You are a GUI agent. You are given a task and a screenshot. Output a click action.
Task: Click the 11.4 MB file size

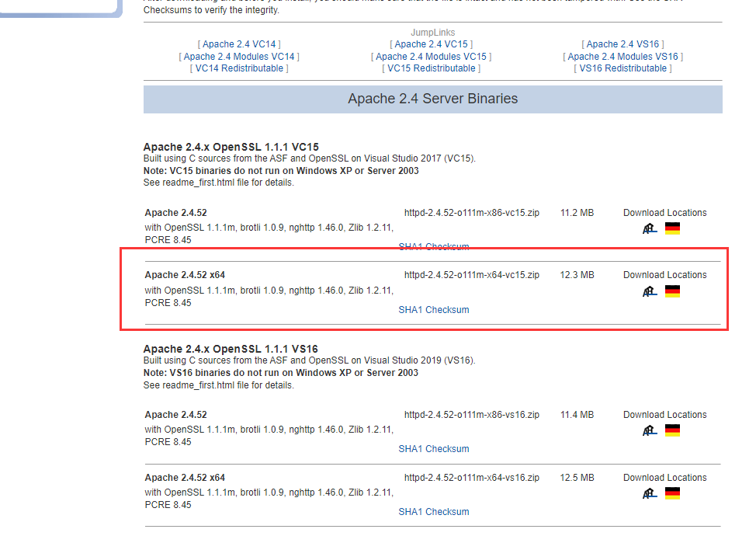click(577, 415)
